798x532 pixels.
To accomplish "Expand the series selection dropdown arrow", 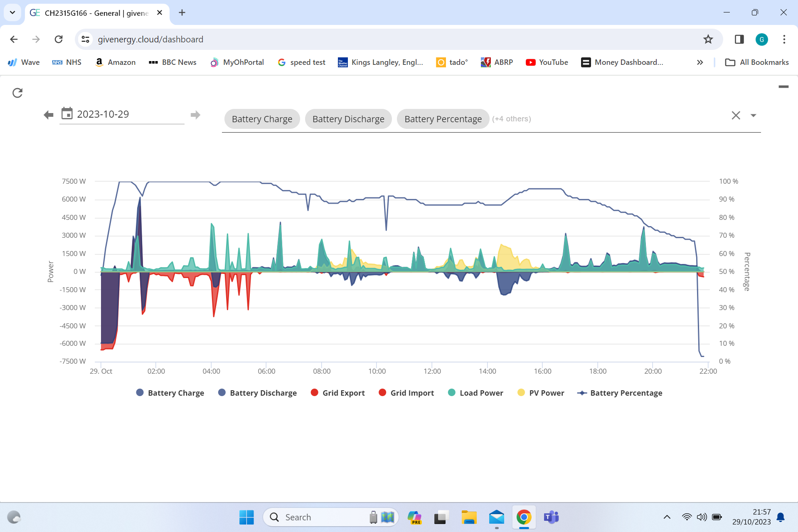I will pos(753,116).
